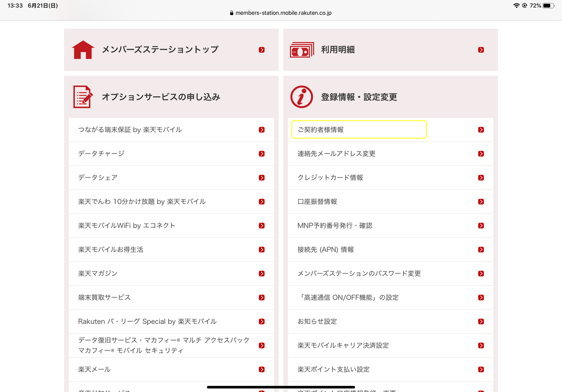Select データチャージ option

tap(171, 153)
